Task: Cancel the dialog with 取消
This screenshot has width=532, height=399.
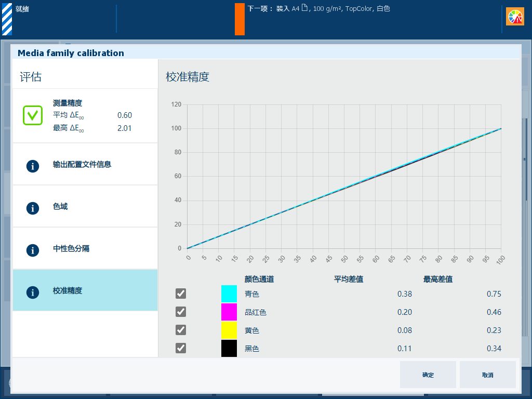Action: [x=487, y=375]
